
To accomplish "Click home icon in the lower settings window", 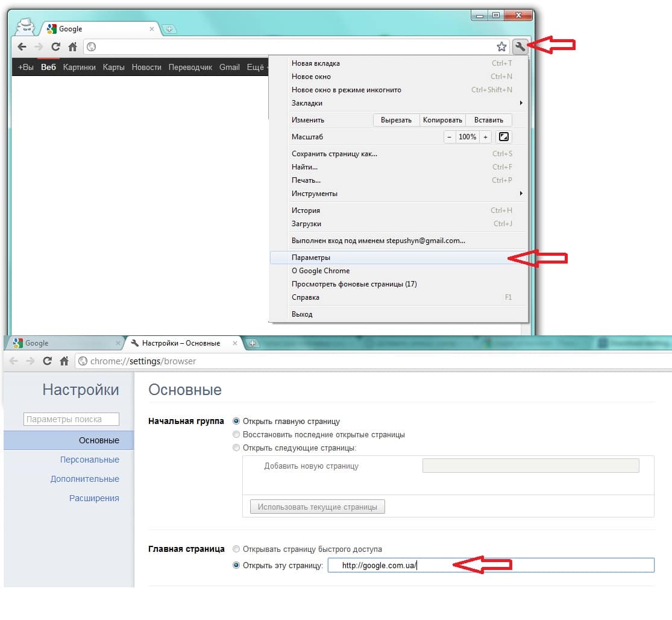I will click(64, 361).
